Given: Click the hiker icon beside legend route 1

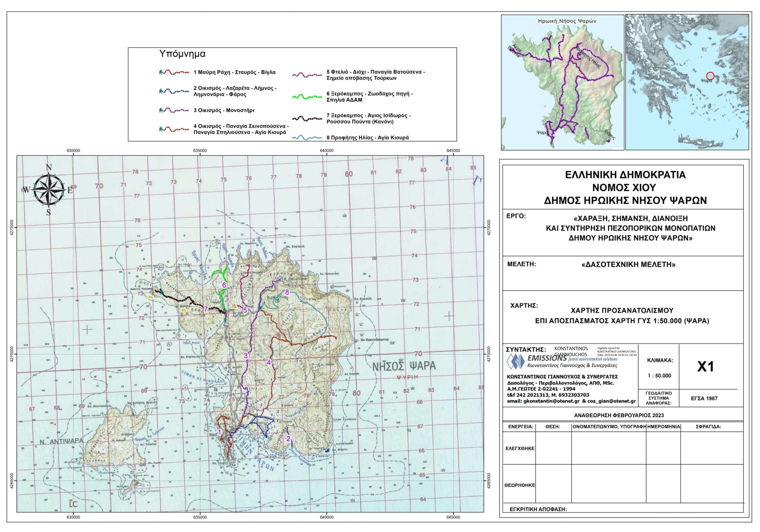Looking at the screenshot, I should 161,72.
